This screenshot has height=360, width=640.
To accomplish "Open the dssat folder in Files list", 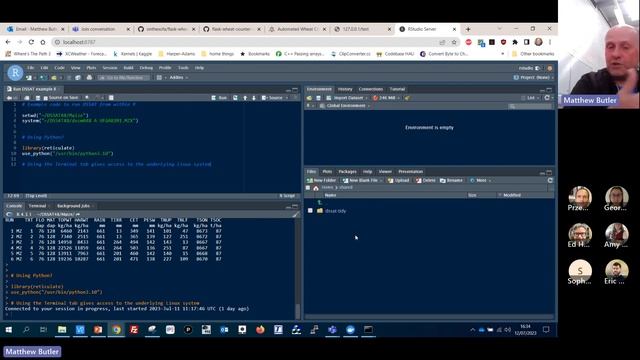I will coord(336,211).
